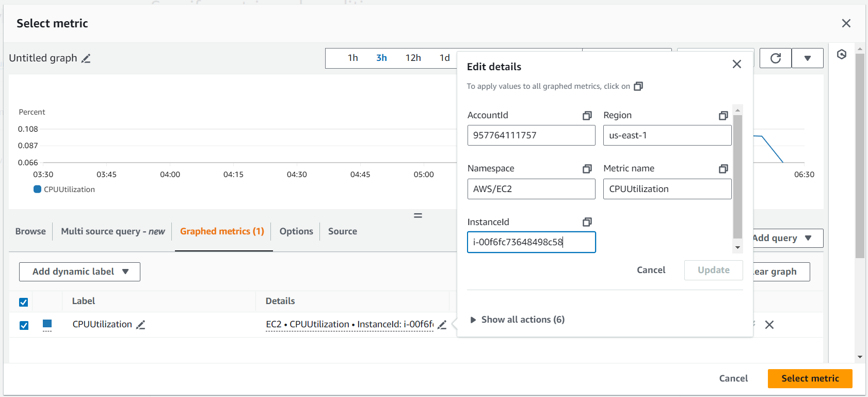868x397 pixels.
Task: Expand Show all actions (6)
Action: tap(517, 320)
